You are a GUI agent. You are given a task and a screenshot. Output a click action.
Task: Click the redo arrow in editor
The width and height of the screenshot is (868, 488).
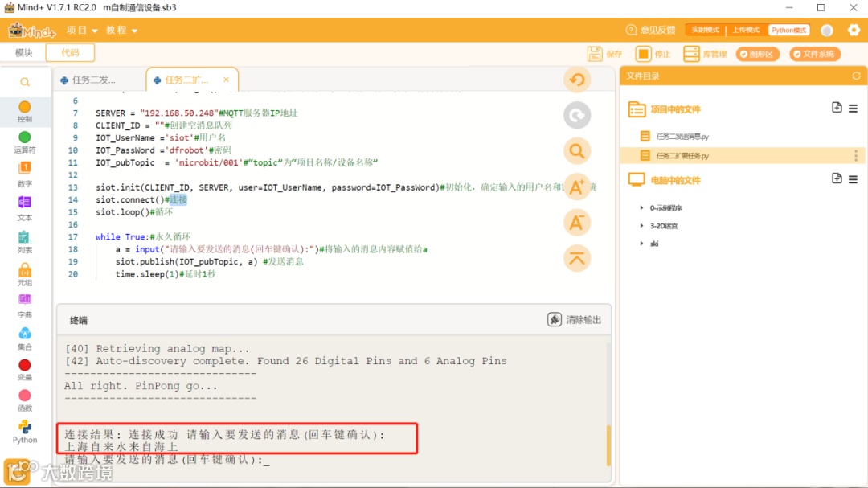tap(577, 115)
